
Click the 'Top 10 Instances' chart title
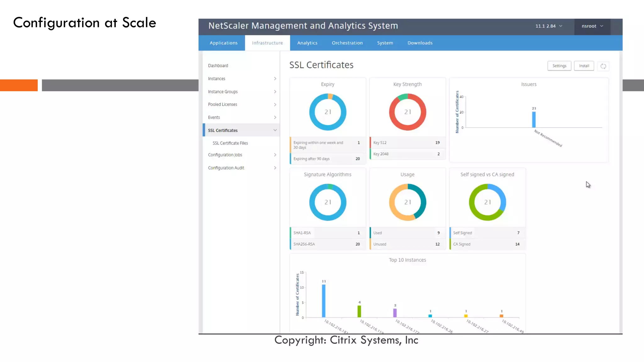(407, 260)
